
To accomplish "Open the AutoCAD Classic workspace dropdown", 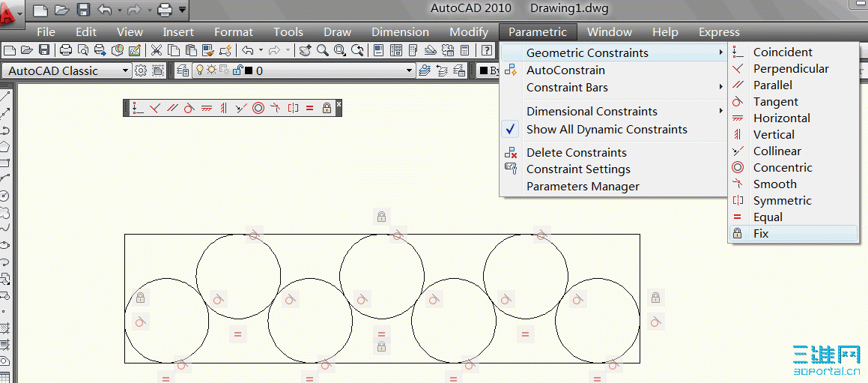I will [x=125, y=71].
